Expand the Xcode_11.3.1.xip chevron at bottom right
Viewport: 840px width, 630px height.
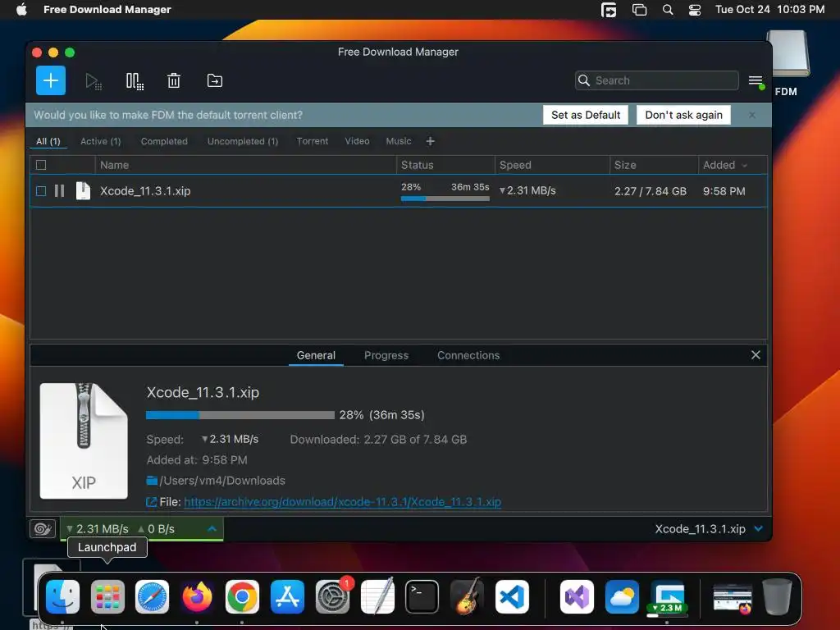pos(759,529)
